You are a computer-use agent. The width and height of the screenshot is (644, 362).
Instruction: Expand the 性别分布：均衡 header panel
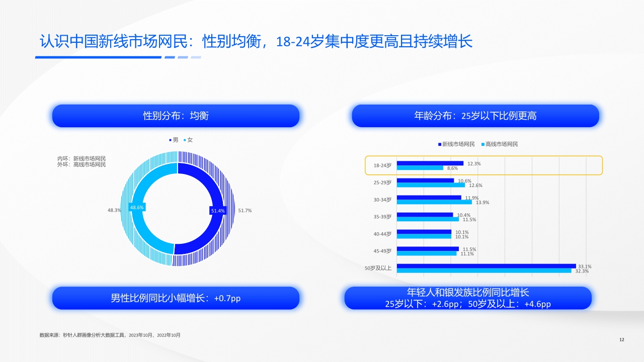[x=176, y=116]
